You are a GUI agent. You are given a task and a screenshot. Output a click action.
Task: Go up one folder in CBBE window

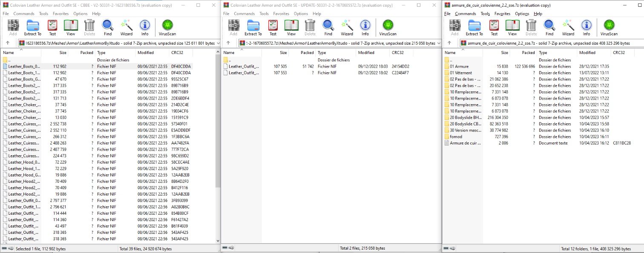[8, 43]
